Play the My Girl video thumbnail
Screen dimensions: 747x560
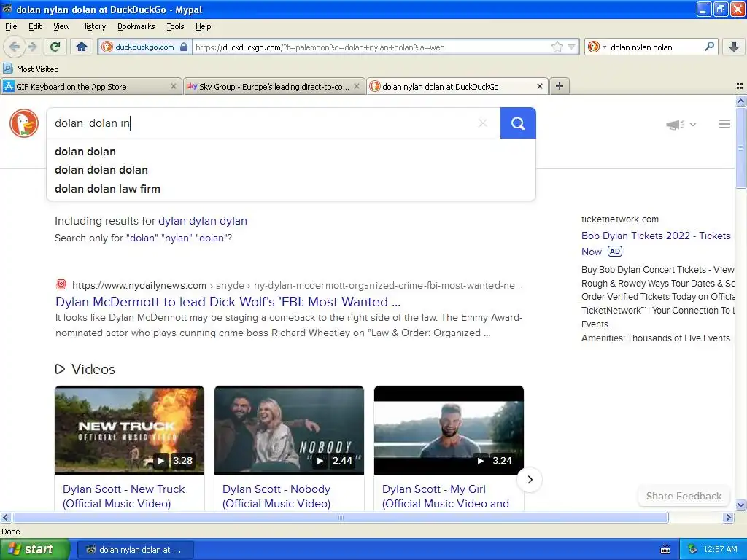coord(449,430)
